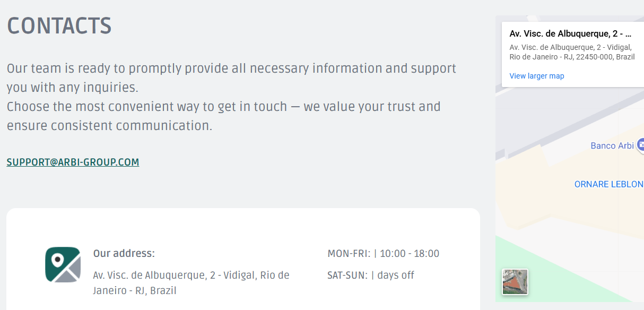Click the Vidigal, Rio de Janeiro address text
This screenshot has width=644, height=310.
pyautogui.click(x=191, y=283)
